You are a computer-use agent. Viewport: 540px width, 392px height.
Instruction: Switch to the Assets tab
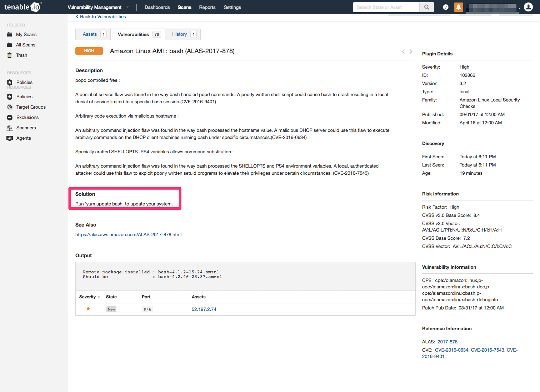tap(90, 34)
